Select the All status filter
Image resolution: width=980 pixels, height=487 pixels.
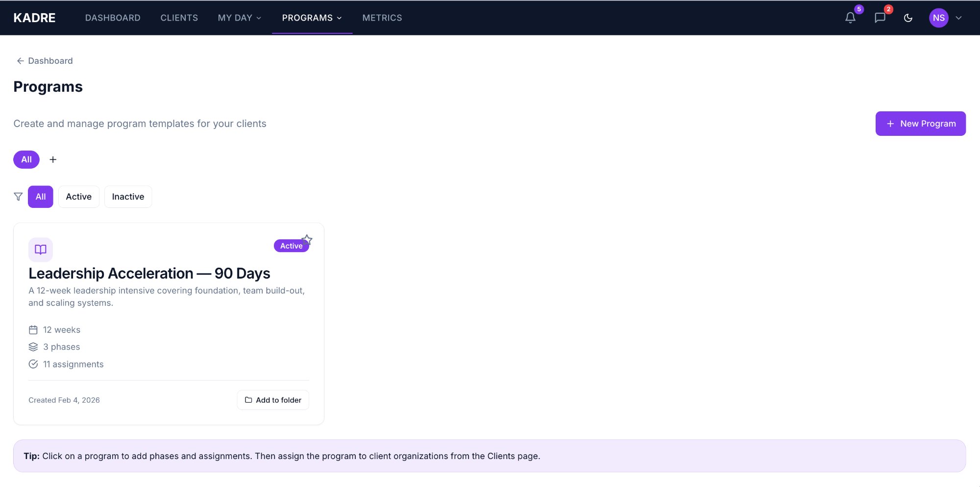(x=40, y=196)
